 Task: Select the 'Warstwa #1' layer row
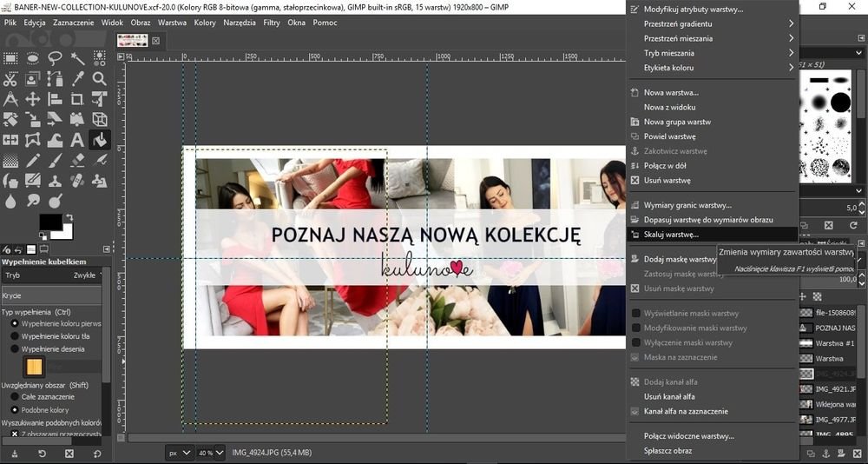[x=827, y=343]
